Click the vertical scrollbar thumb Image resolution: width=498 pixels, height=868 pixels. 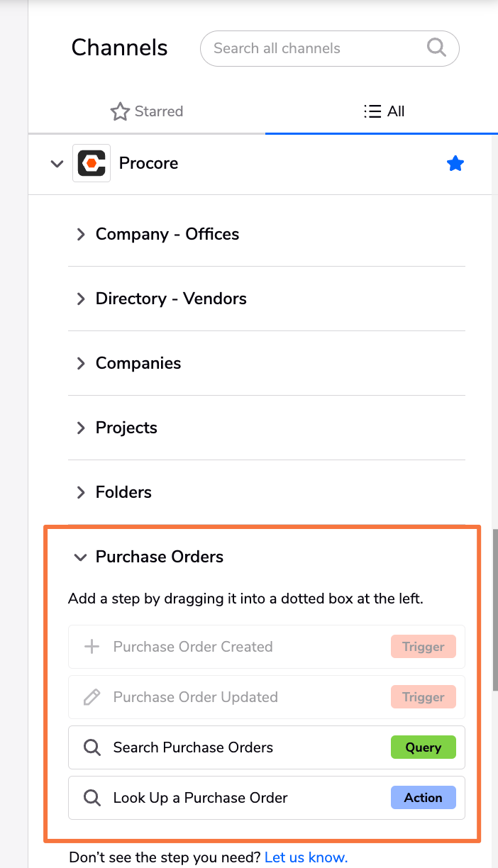(x=495, y=610)
